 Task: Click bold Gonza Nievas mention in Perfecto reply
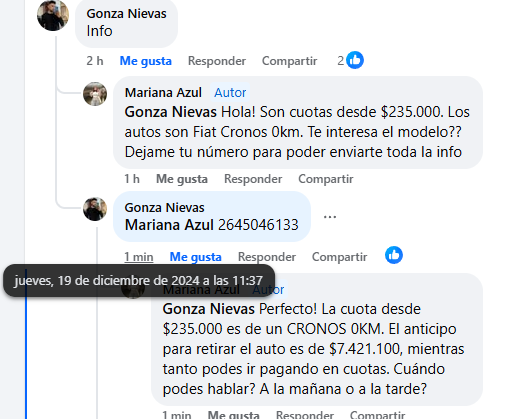[209, 309]
